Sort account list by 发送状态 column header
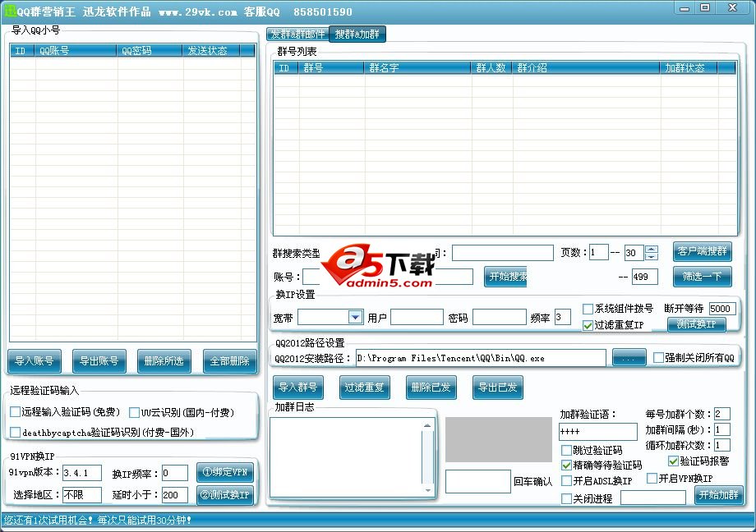Viewport: 756px width, 532px height. tap(210, 51)
